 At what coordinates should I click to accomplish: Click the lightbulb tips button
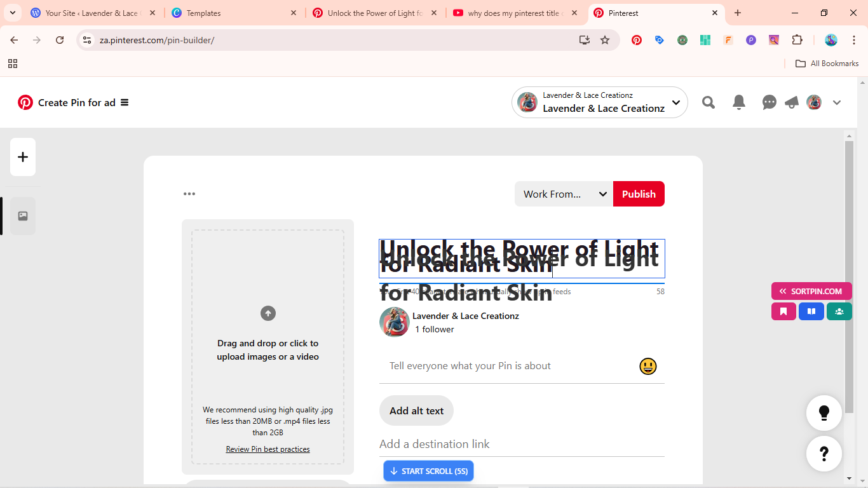pos(824,413)
